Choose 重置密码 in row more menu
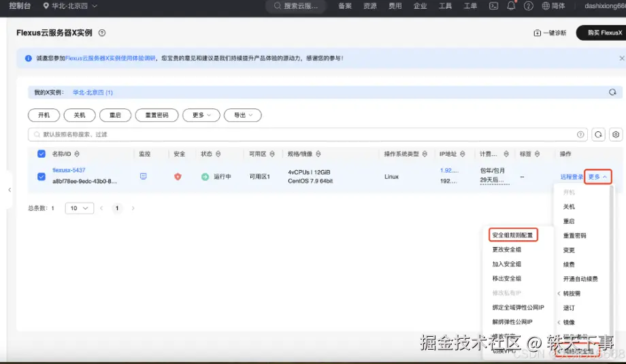The image size is (626, 364). pos(574,236)
